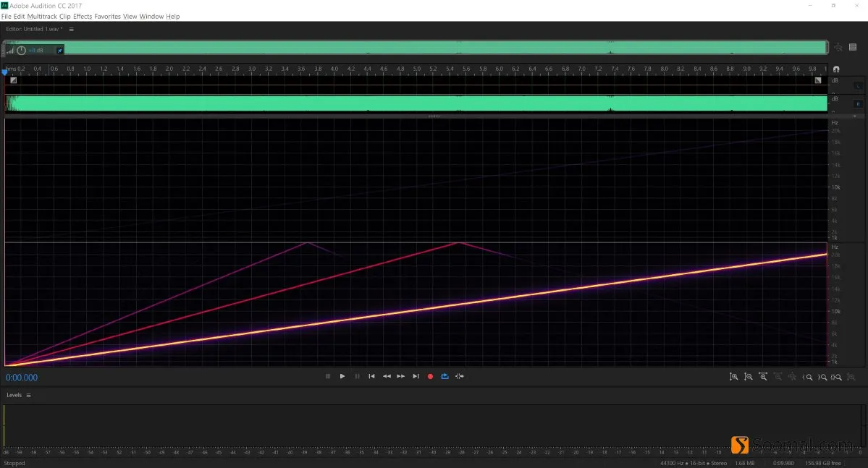Click the Pause button
This screenshot has width=868, height=468.
[x=357, y=376]
